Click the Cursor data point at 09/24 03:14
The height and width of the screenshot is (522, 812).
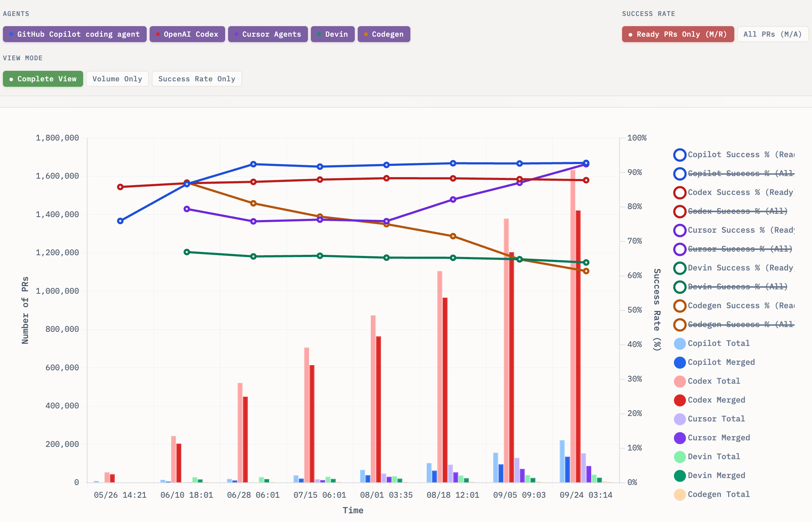(586, 165)
